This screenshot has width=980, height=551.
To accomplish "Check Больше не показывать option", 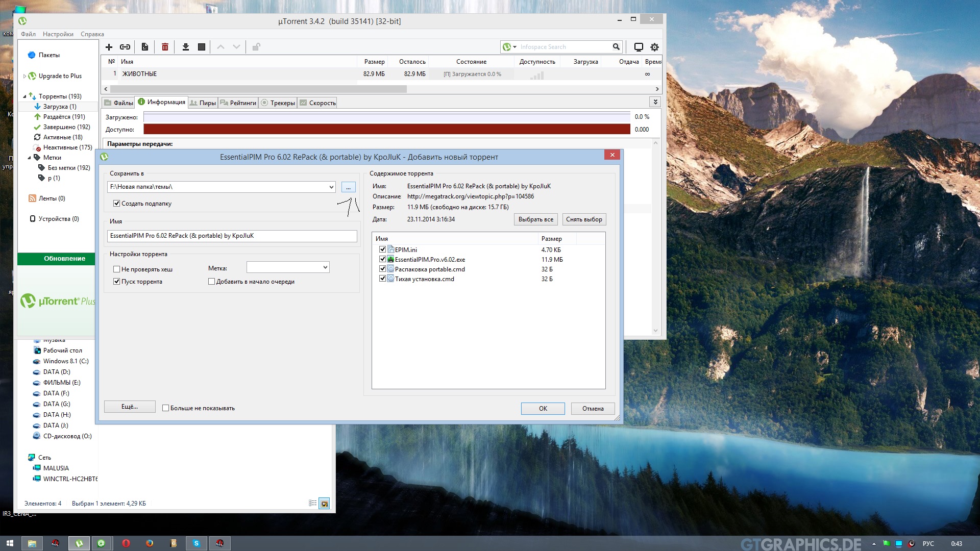I will (x=165, y=408).
